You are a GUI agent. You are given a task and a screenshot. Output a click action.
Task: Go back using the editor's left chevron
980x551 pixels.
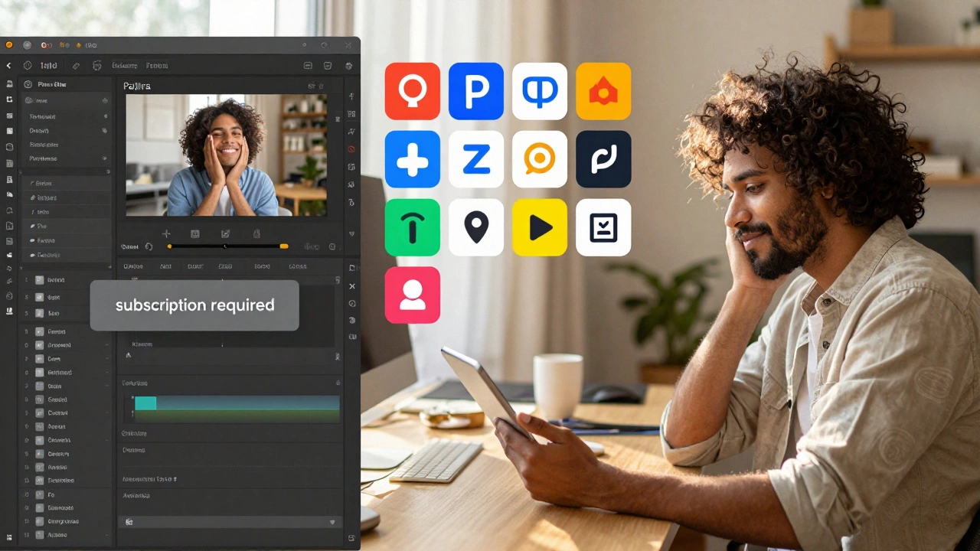coord(9,66)
